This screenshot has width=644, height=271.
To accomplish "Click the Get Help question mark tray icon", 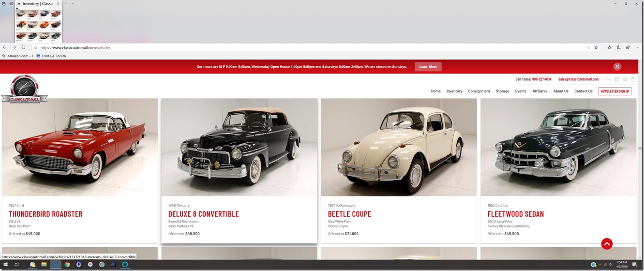I will (594, 265).
